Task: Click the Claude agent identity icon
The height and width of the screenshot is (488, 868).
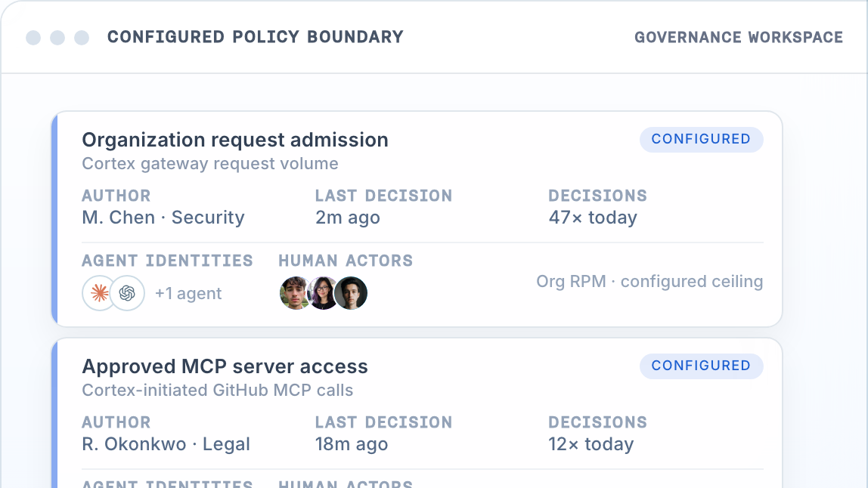Action: [x=100, y=293]
